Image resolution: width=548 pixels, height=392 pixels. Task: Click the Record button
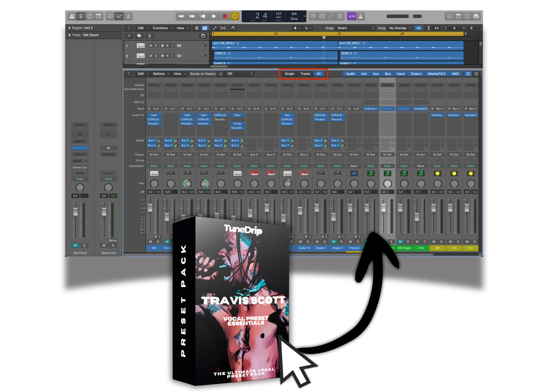[x=225, y=16]
